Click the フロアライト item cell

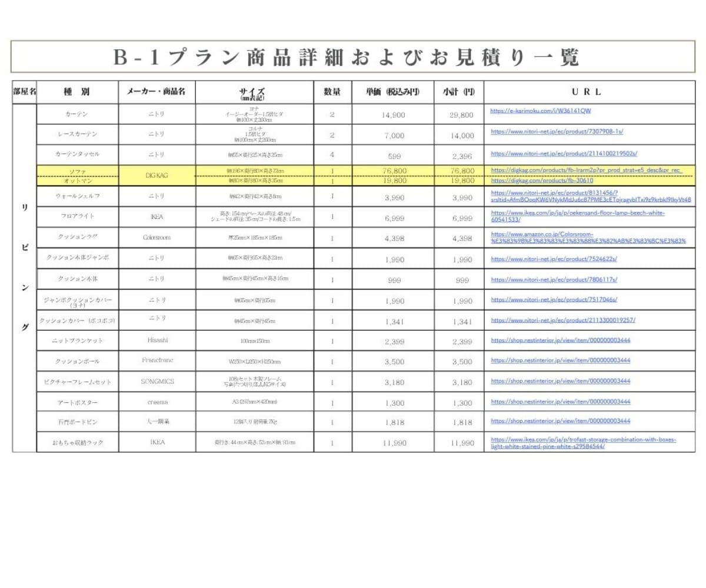click(x=78, y=217)
